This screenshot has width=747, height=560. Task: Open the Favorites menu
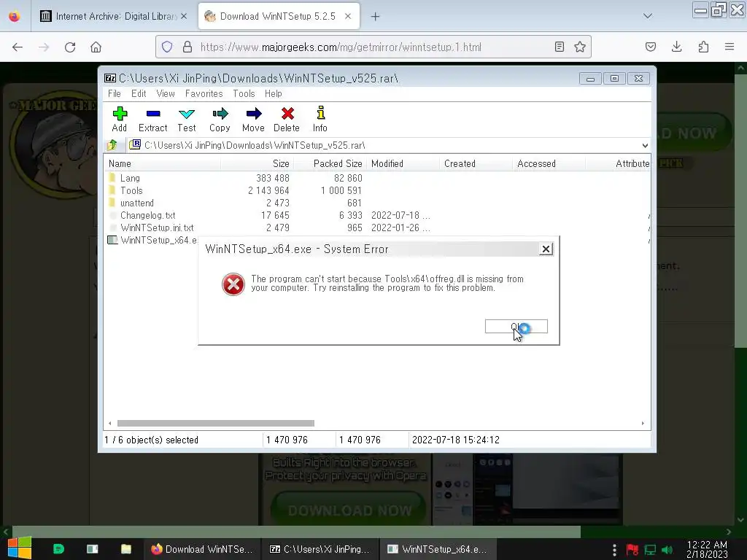(x=204, y=93)
